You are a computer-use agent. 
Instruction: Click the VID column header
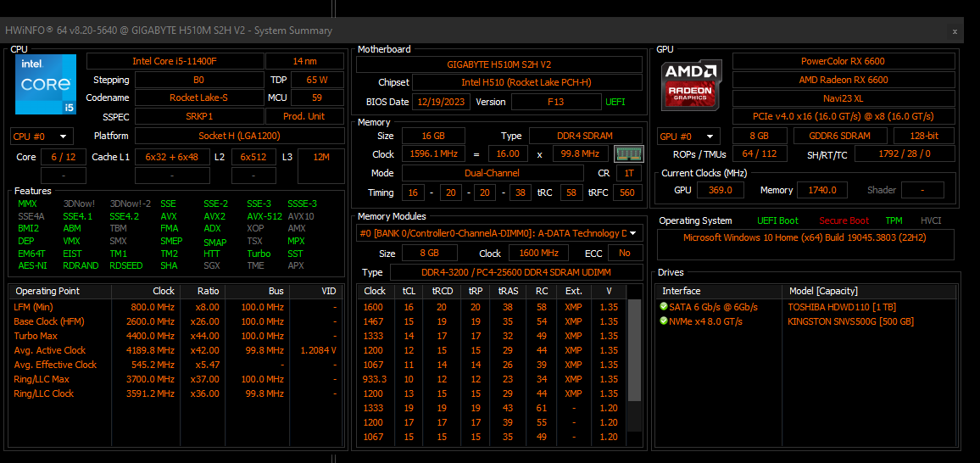(x=317, y=291)
